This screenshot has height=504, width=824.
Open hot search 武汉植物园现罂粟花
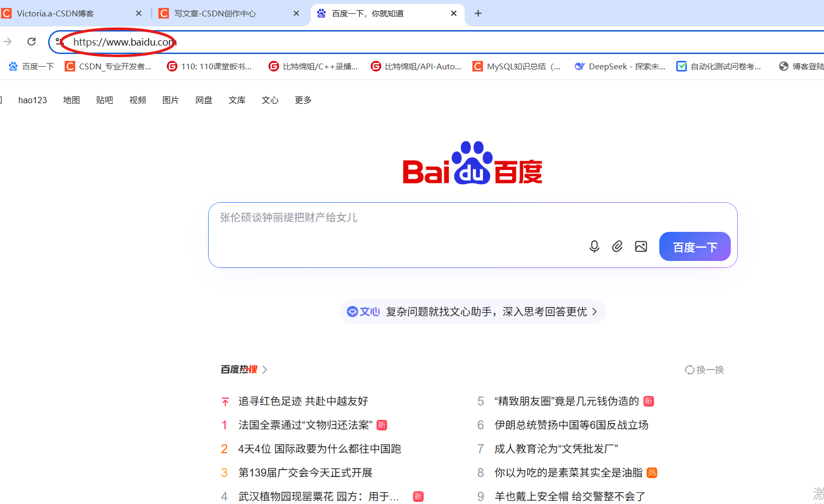tap(318, 497)
